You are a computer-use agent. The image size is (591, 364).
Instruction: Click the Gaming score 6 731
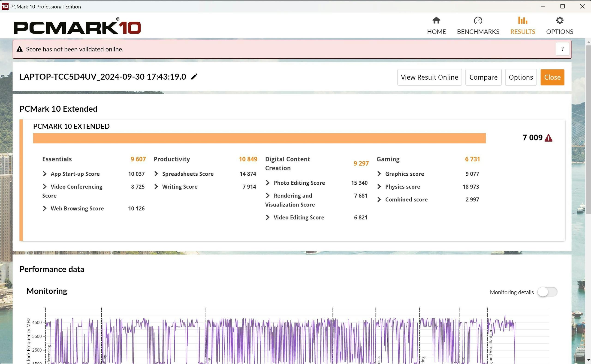click(472, 159)
